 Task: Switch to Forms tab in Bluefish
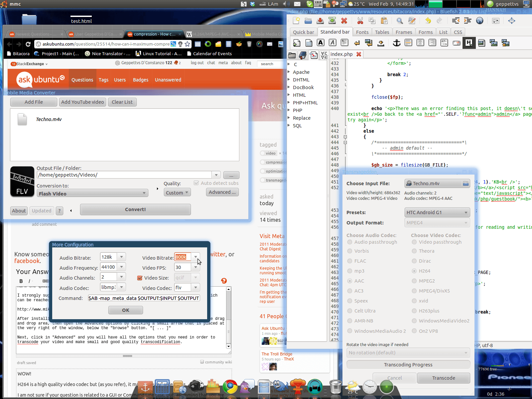tap(426, 32)
